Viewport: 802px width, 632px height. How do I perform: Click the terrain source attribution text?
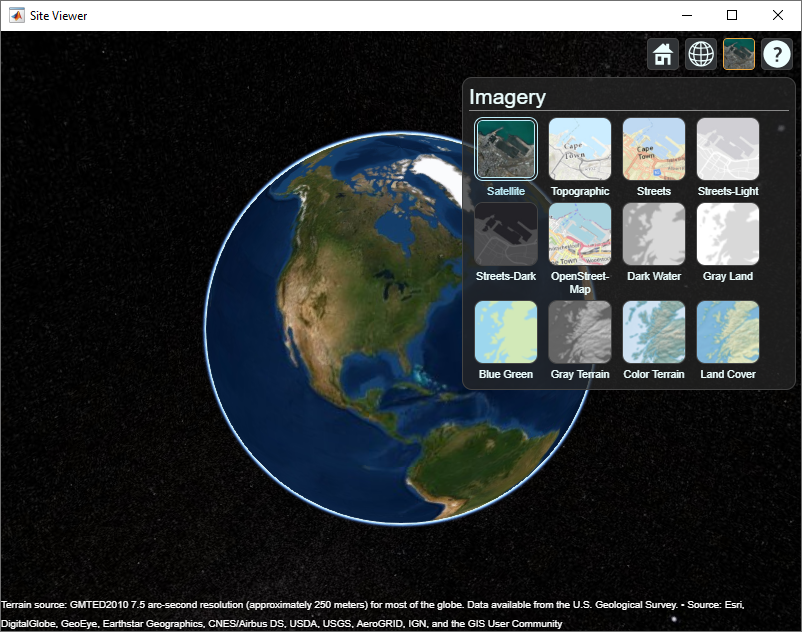pos(372,614)
